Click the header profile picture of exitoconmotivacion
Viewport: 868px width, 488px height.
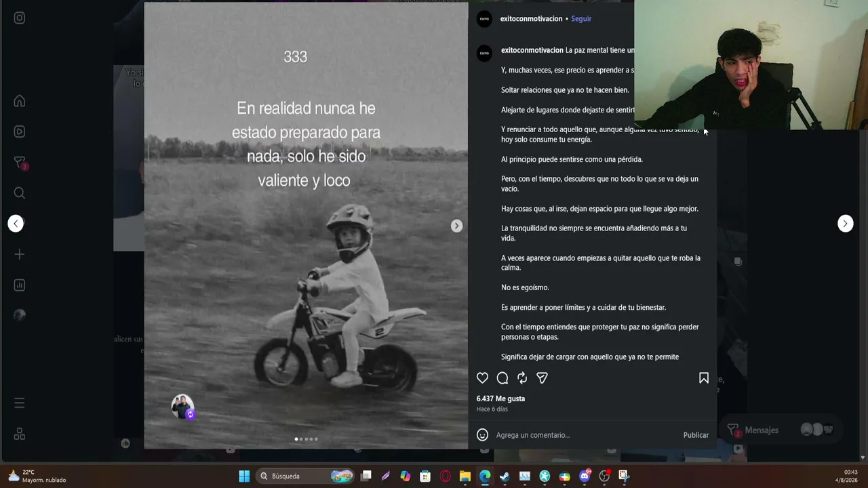(484, 19)
